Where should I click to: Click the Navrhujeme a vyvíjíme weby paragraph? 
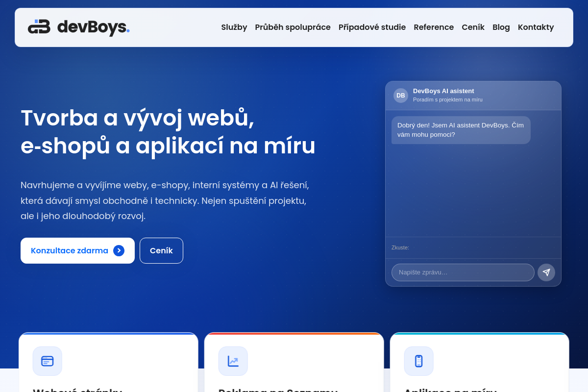click(165, 200)
